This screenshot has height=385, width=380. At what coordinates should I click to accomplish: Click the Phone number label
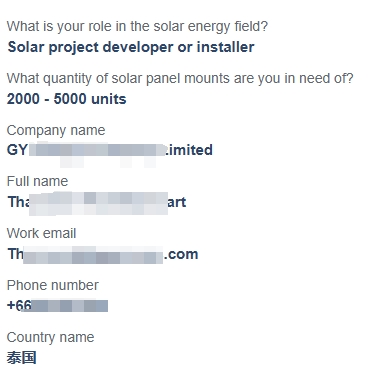tap(53, 285)
